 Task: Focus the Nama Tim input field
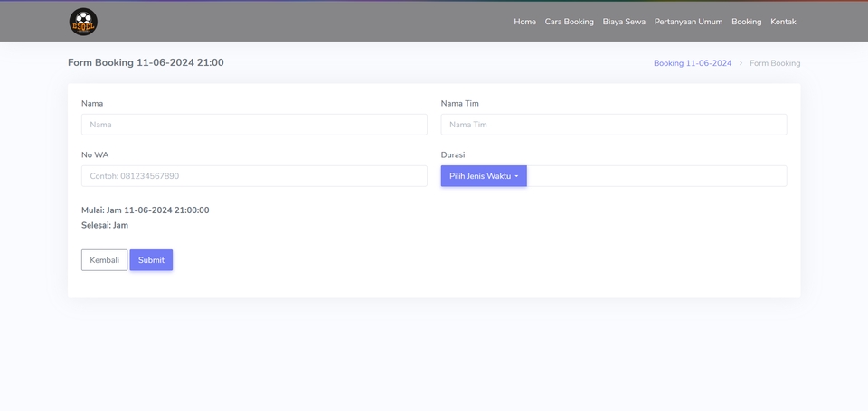pyautogui.click(x=613, y=125)
